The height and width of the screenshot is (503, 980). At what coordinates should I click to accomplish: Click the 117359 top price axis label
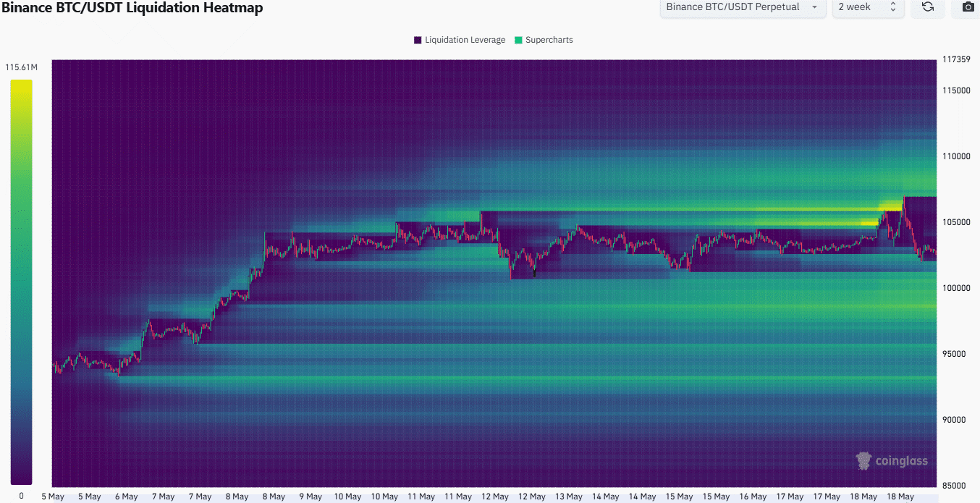pyautogui.click(x=955, y=59)
